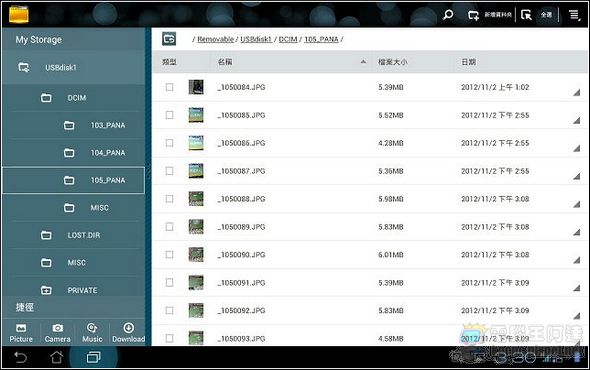
Task: Check the box for _1050086.JPG
Action: [x=169, y=143]
